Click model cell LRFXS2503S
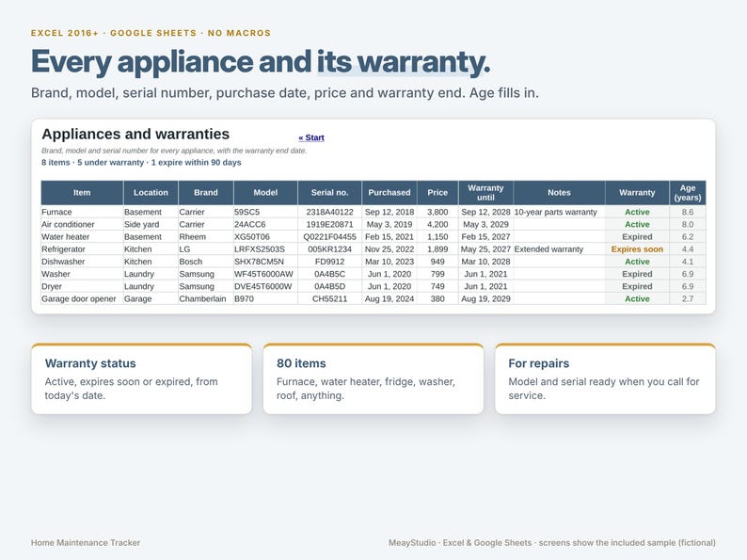Viewport: 747px width, 560px height. 265,249
